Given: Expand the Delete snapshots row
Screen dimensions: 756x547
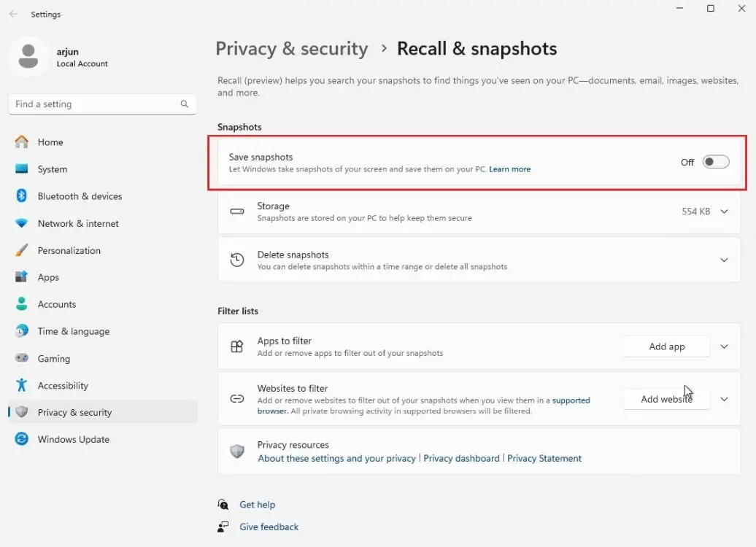Looking at the screenshot, I should [x=724, y=260].
